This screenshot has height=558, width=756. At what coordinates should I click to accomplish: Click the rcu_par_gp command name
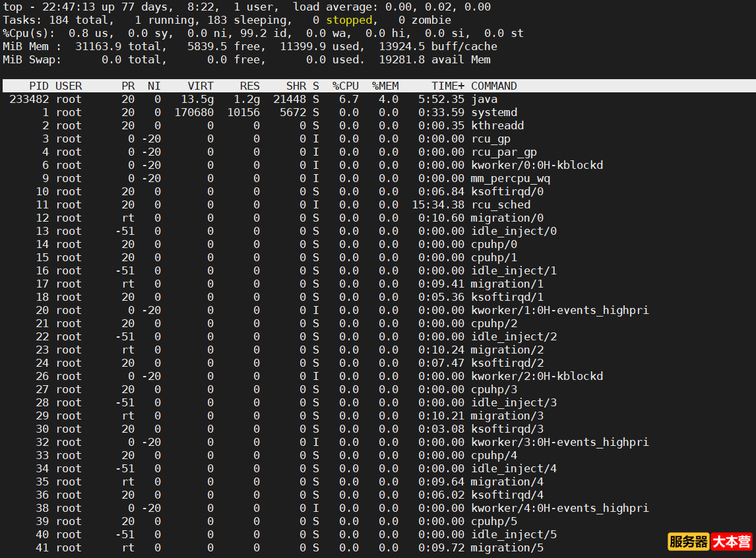pyautogui.click(x=504, y=152)
